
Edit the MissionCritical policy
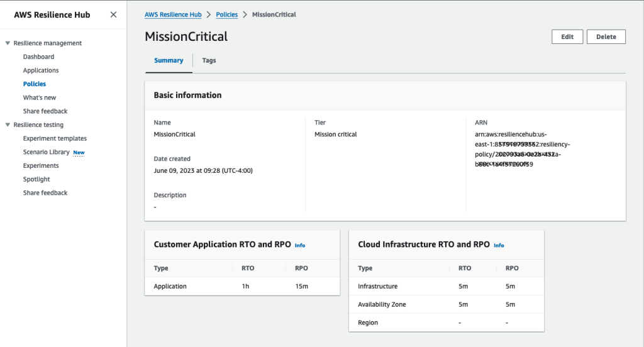[x=567, y=36]
